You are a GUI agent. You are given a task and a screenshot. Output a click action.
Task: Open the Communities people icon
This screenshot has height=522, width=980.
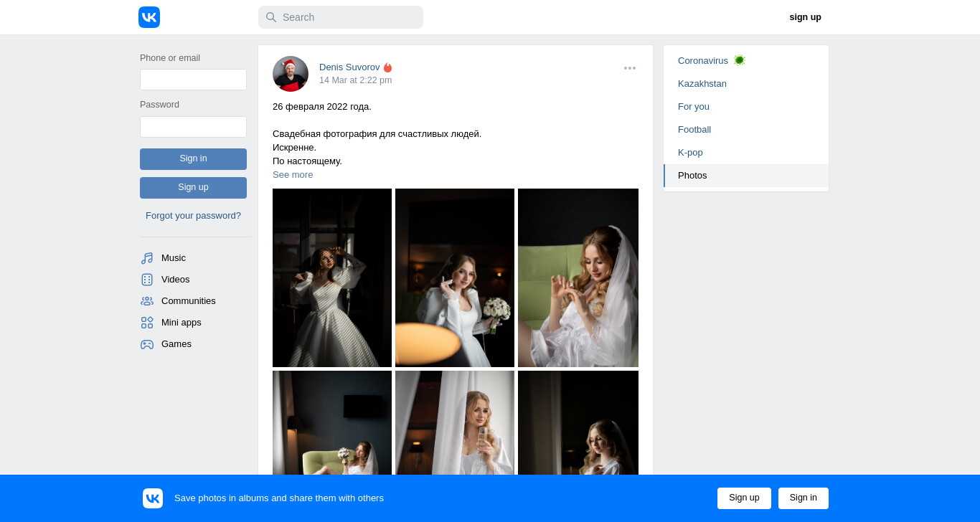[x=147, y=301]
